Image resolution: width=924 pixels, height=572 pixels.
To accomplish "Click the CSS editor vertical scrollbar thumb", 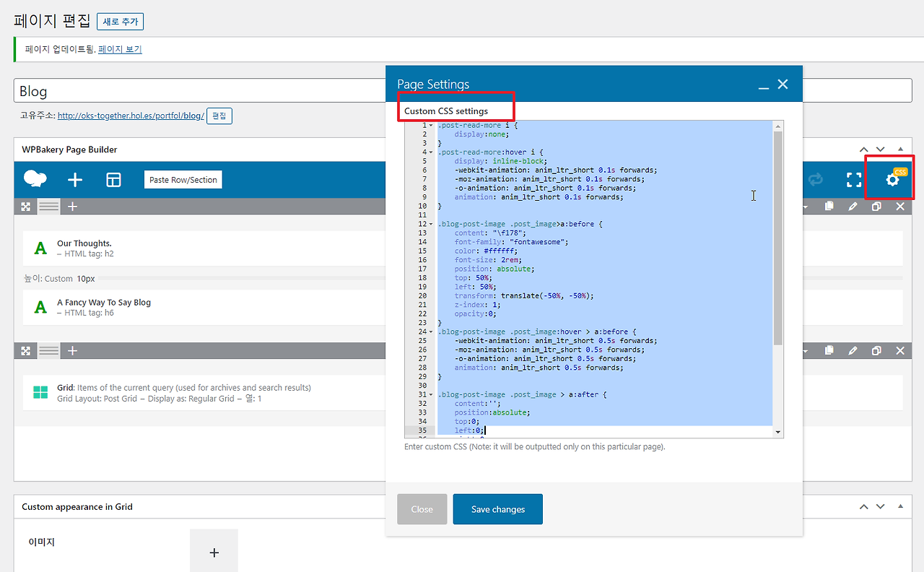I will (x=777, y=238).
